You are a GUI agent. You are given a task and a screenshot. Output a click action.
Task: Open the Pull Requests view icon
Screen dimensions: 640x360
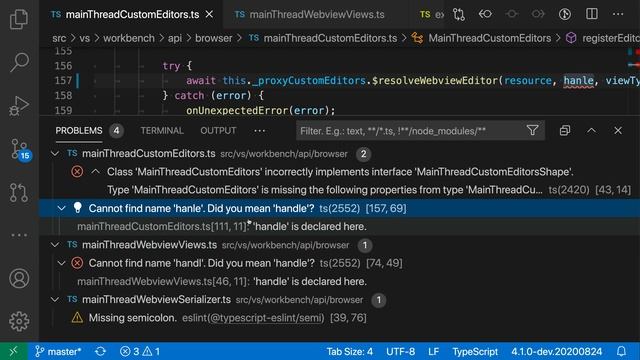[x=19, y=192]
